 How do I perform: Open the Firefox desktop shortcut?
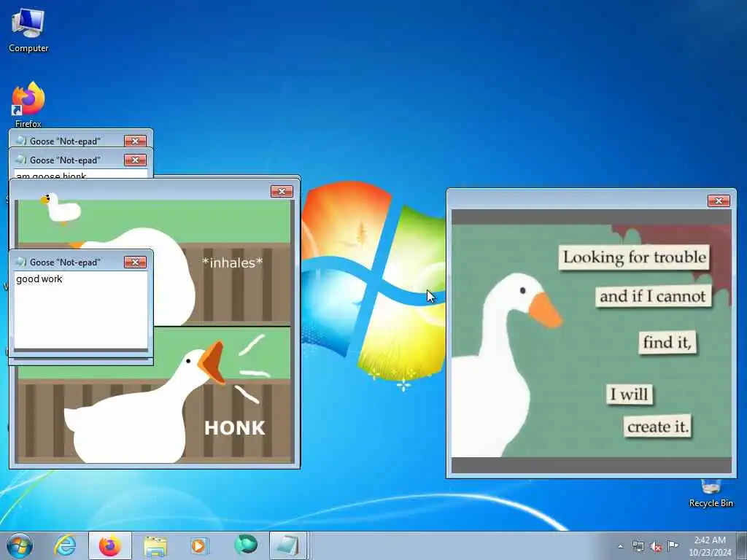pyautogui.click(x=28, y=104)
